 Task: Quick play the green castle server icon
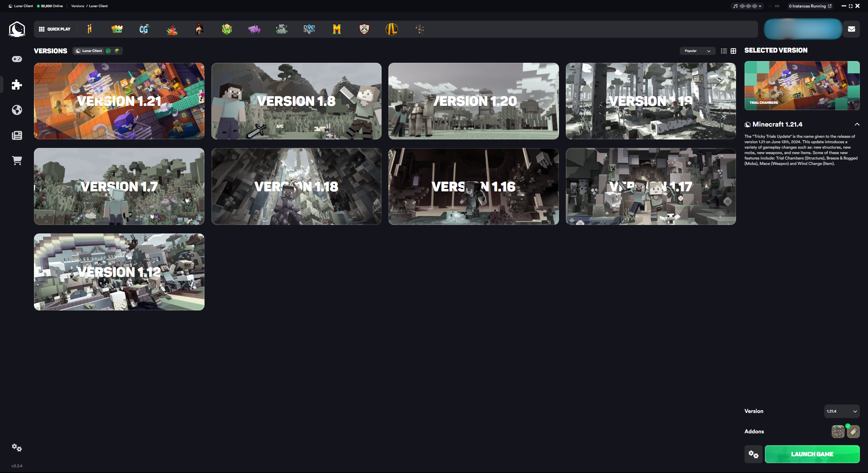[117, 29]
